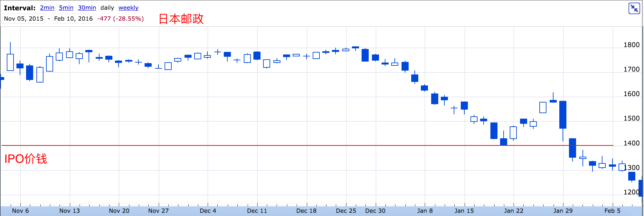Click the Nov 6 date label on time axis
644x216 pixels.
[20, 211]
